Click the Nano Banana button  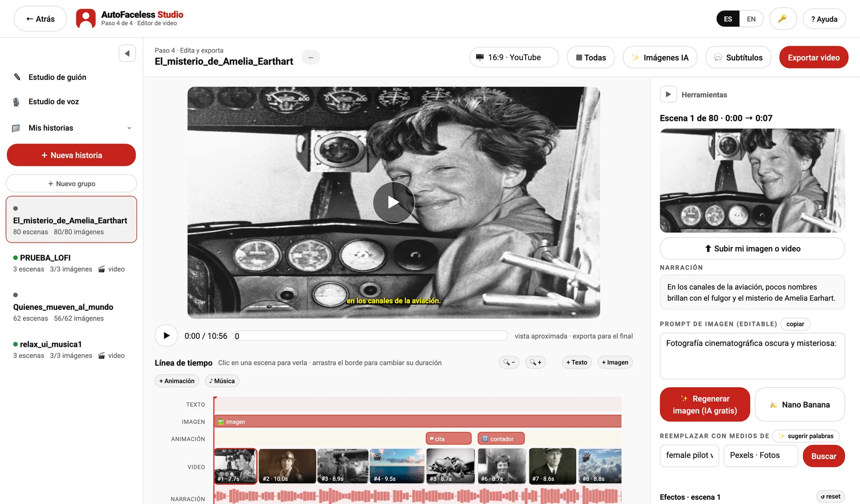coord(800,404)
